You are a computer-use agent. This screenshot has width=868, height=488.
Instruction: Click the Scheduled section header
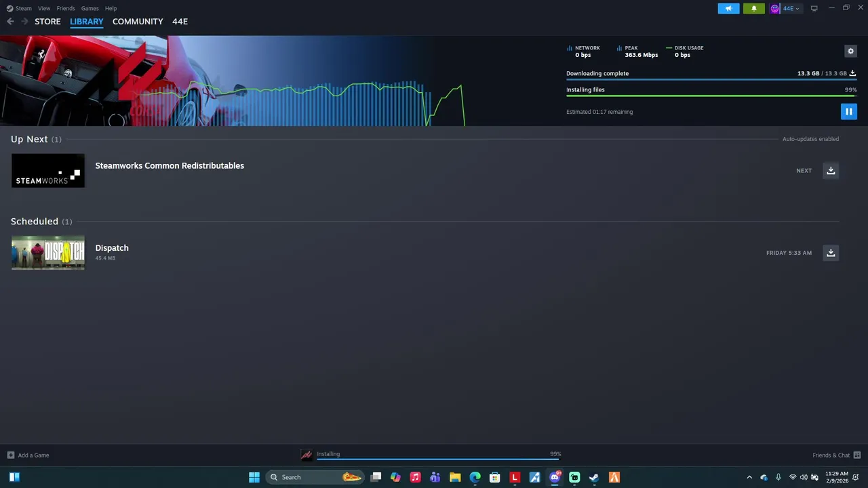click(x=41, y=222)
